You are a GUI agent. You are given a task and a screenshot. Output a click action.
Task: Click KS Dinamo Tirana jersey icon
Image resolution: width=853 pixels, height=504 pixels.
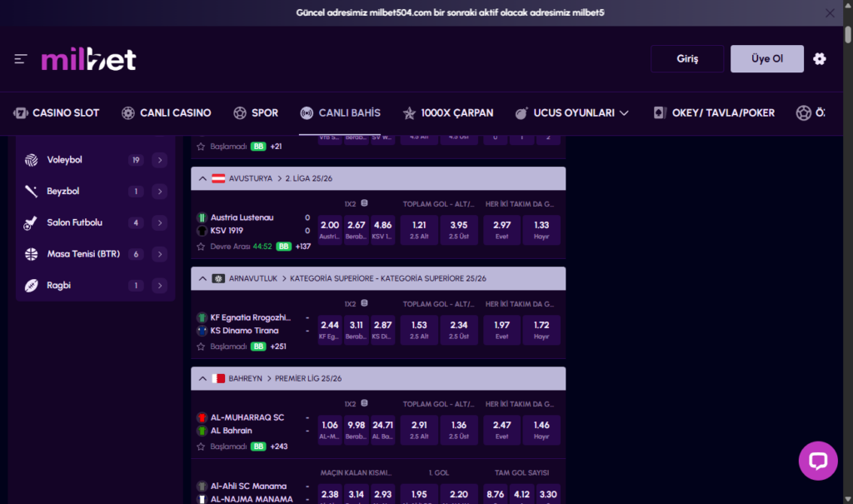tap(202, 331)
